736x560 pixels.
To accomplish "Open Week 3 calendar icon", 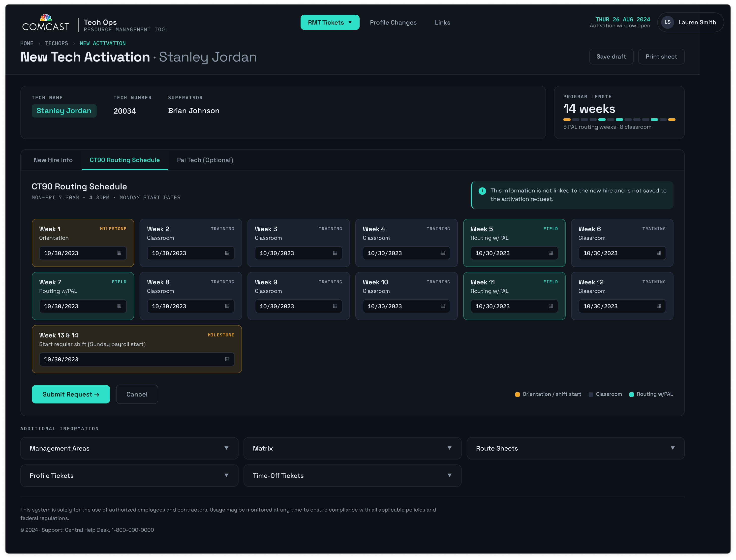I will click(x=335, y=253).
